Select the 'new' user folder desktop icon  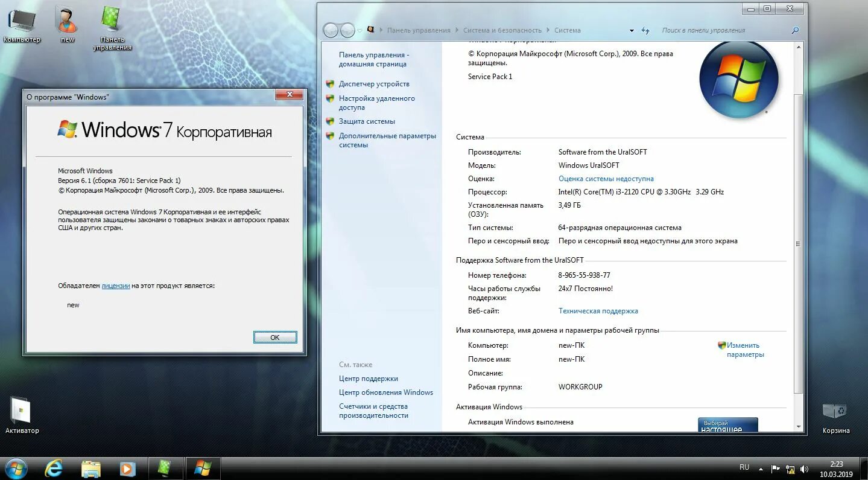tap(68, 25)
